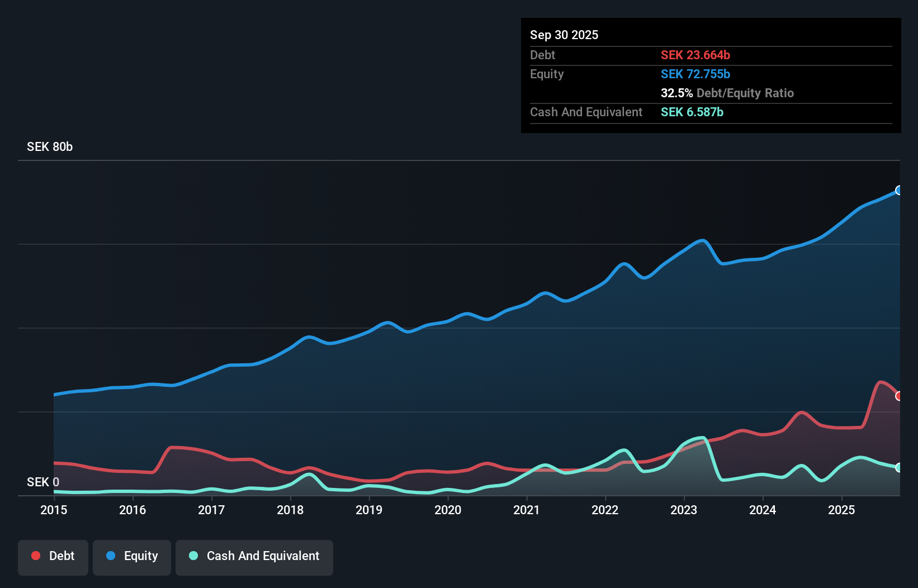Click the red Debt legend dot

coord(35,556)
